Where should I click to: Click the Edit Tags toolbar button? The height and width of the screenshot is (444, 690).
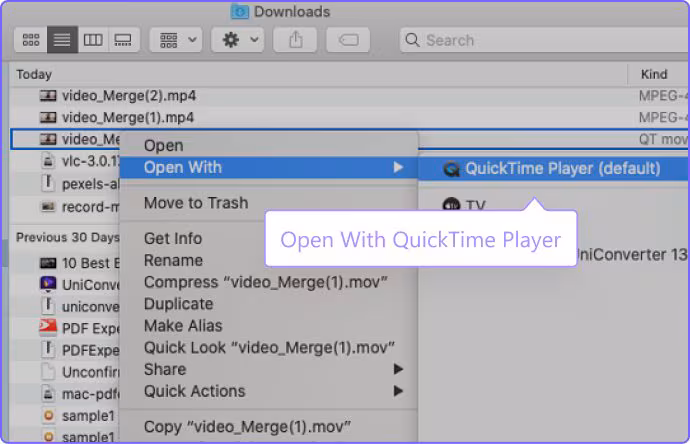(x=348, y=40)
